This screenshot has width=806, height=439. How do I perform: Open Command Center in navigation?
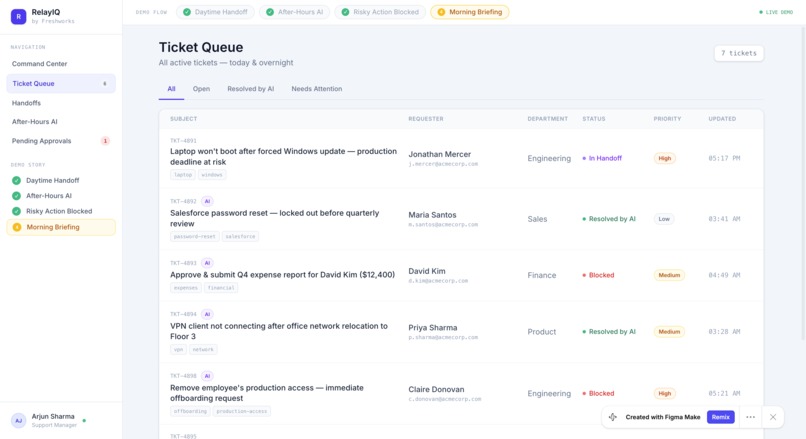click(61, 64)
